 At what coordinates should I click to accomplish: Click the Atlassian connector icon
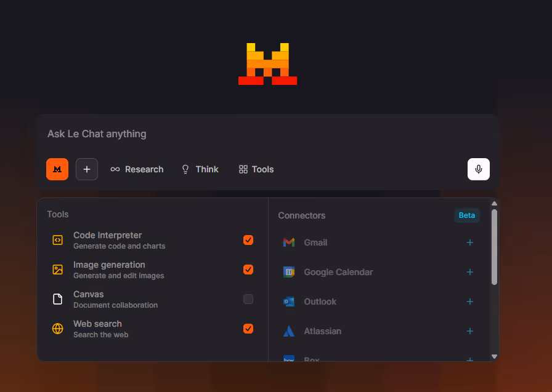point(288,331)
